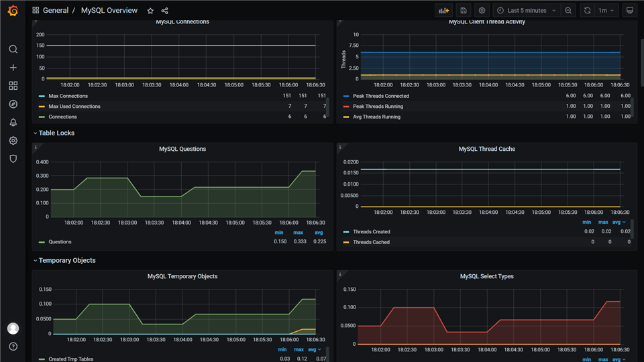The image size is (644, 362).
Task: Toggle the Threads Cached series
Action: [371, 242]
